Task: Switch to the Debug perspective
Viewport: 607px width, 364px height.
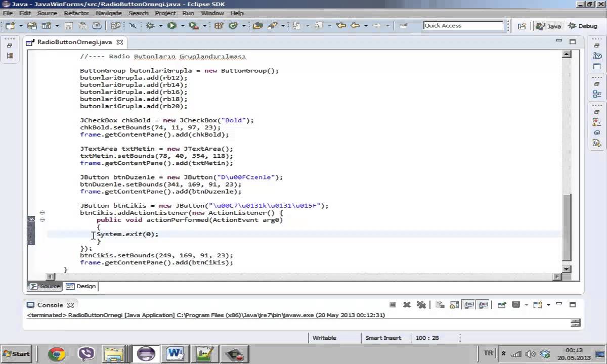Action: point(582,26)
